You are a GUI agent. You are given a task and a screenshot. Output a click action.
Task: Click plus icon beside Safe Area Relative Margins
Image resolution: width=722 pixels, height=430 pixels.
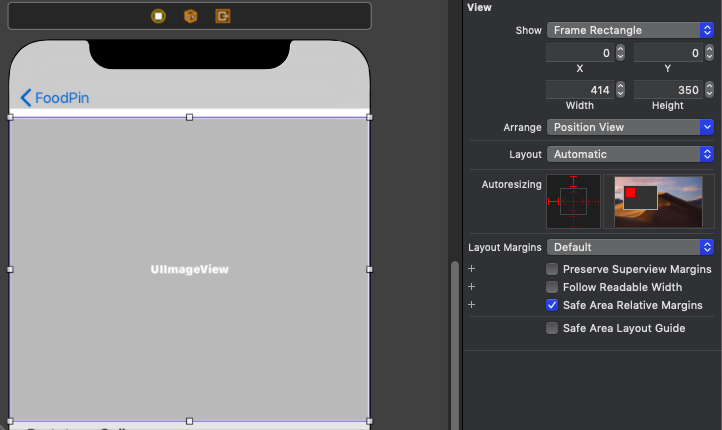[x=471, y=305]
